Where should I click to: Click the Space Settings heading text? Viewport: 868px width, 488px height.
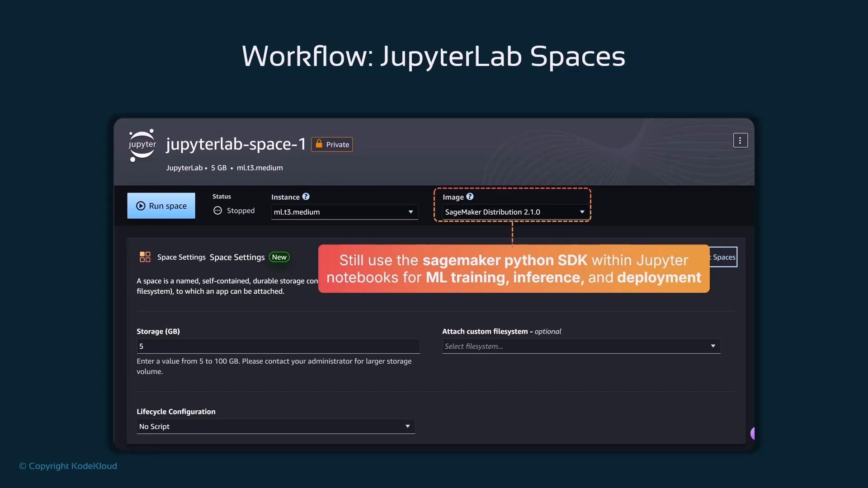click(x=237, y=257)
